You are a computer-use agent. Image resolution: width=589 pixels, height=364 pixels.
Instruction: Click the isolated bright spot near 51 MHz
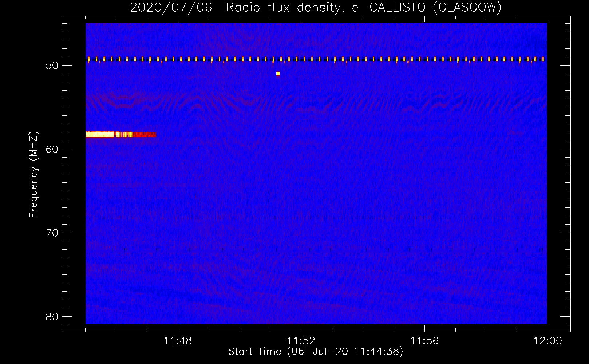coord(278,74)
